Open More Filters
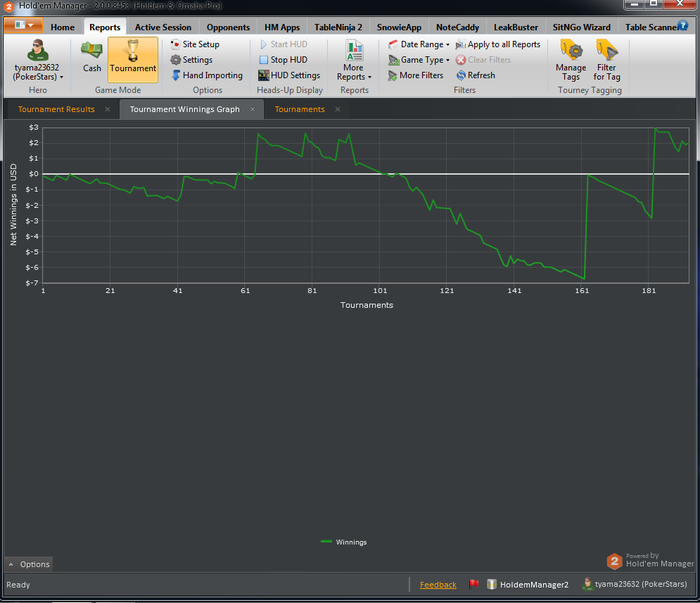 click(x=416, y=75)
